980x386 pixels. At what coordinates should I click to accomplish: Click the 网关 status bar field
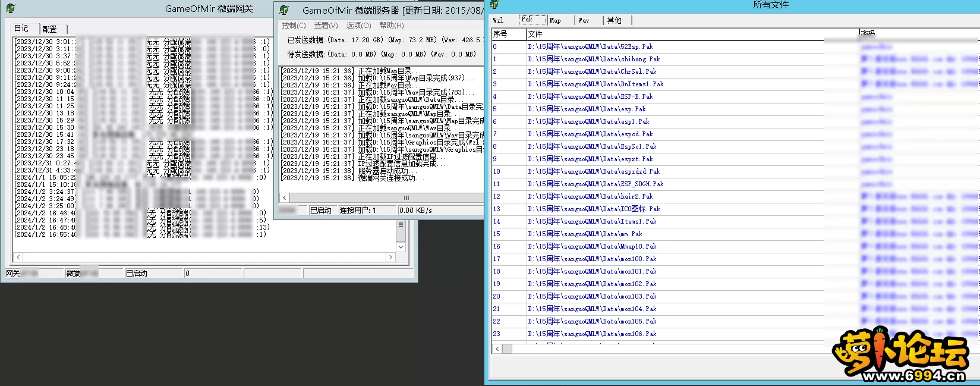(x=34, y=273)
